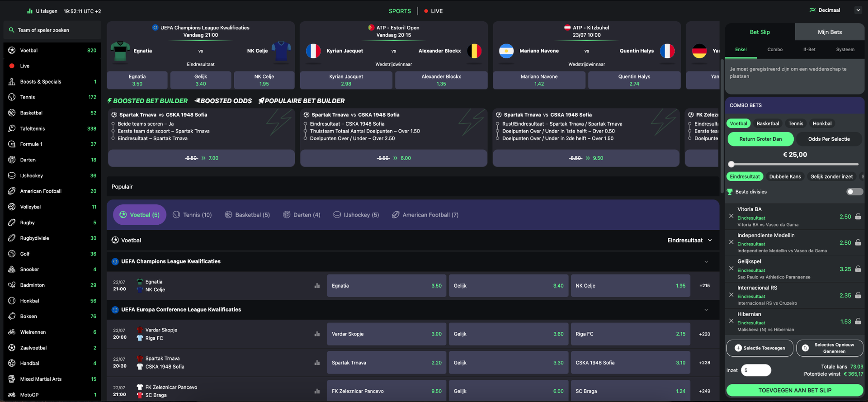Select the Combo bet slip tab
Image resolution: width=868 pixels, height=402 pixels.
tap(775, 49)
